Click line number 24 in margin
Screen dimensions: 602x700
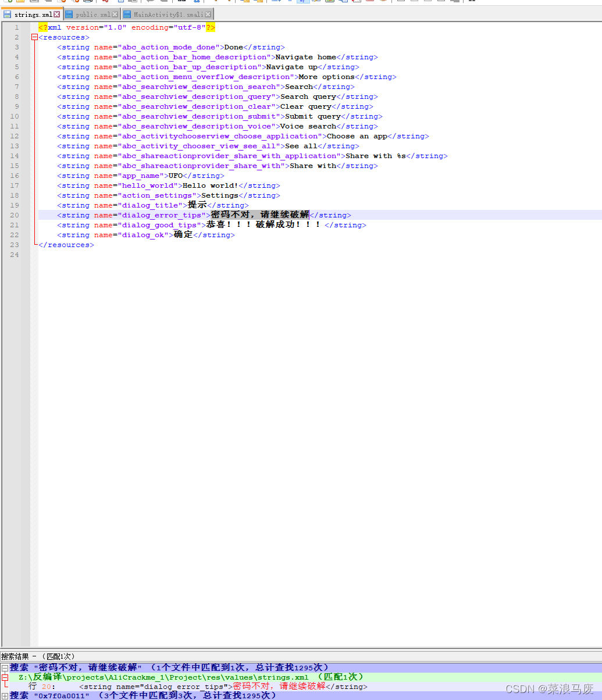pyautogui.click(x=15, y=255)
